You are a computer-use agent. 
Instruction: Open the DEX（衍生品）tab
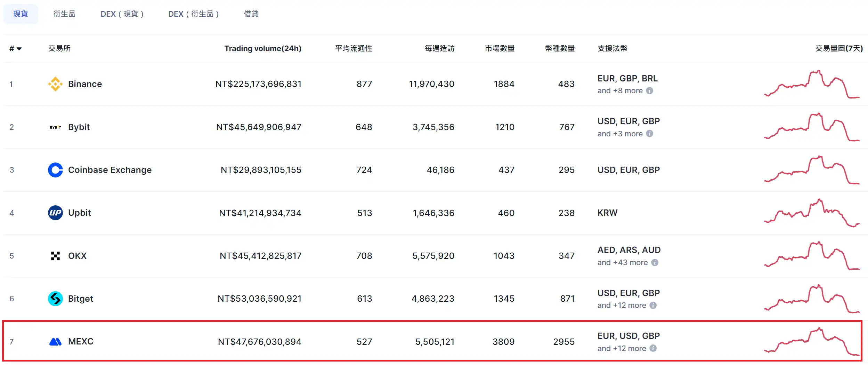coord(194,14)
